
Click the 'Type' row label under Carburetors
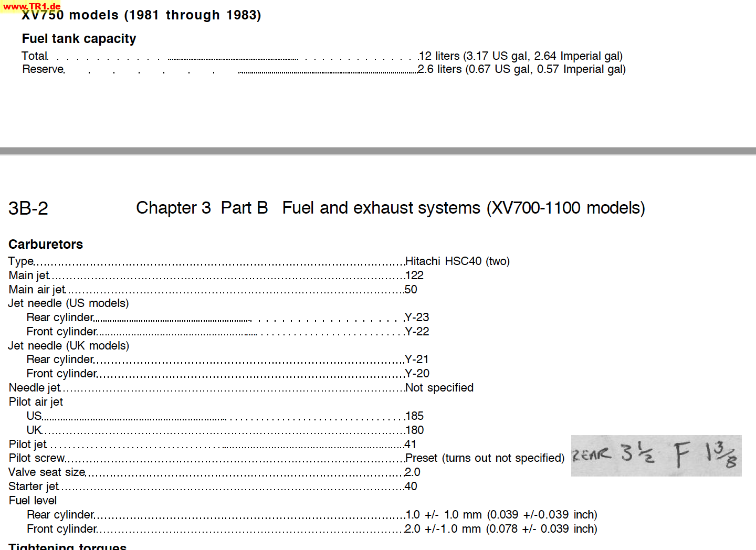click(x=21, y=261)
